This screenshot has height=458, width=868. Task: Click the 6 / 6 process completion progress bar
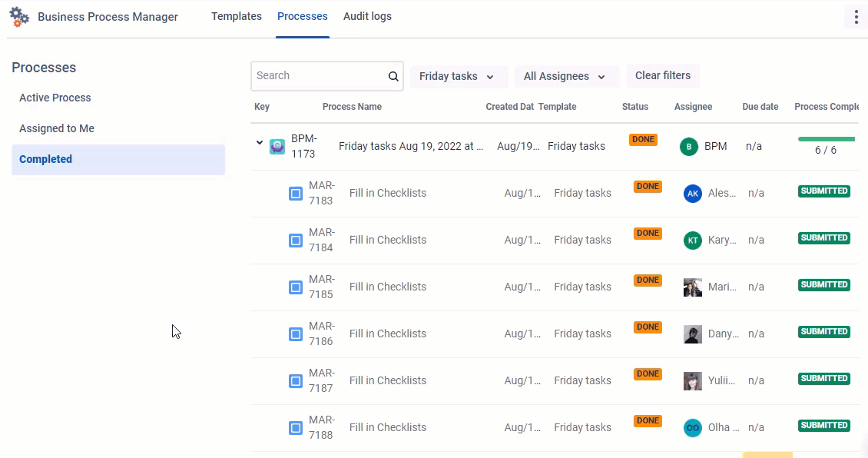(x=826, y=139)
